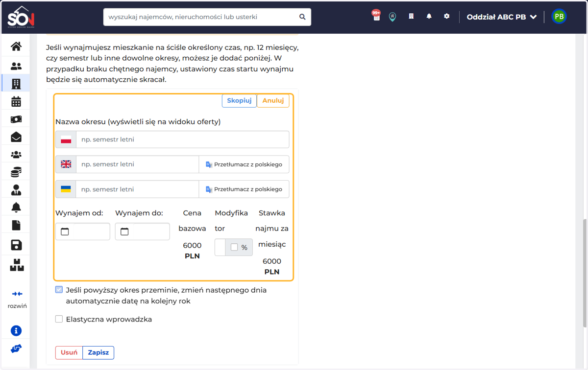This screenshot has width=588, height=370.
Task: Open the calendar icon in sidebar
Action: pyautogui.click(x=16, y=101)
